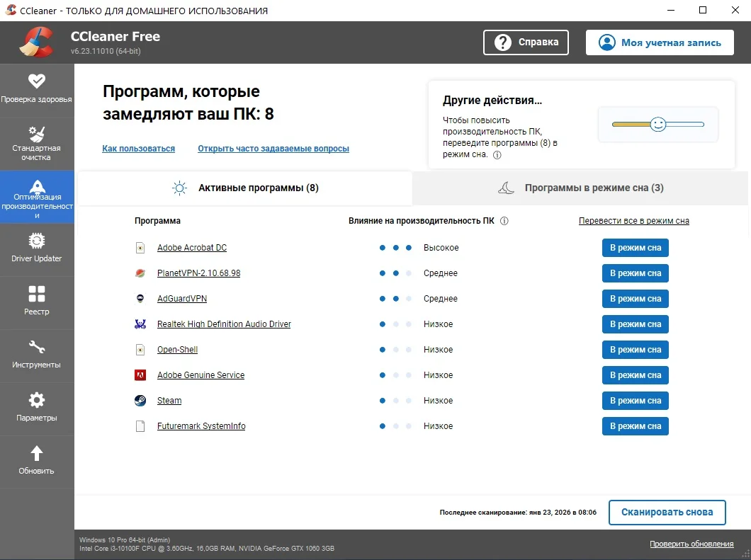Open Открыть часто задаваемые вопросы link
The height and width of the screenshot is (560, 751).
point(273,149)
